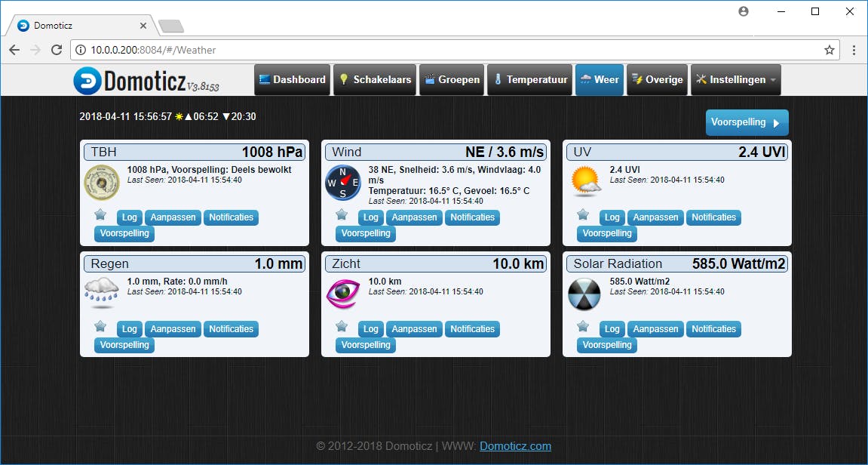Click Voorspelling on the Regen card
Viewport: 868px width, 465px height.
click(x=124, y=345)
